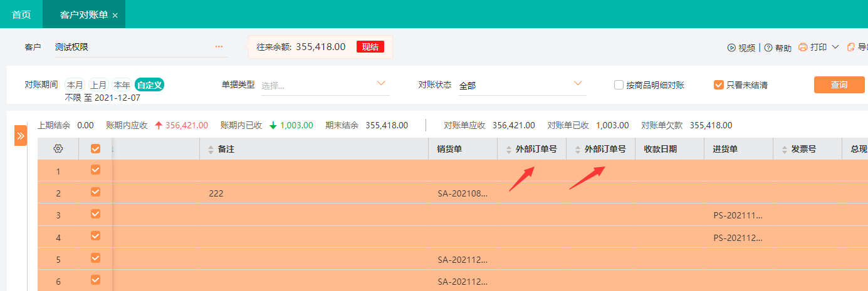Switch to the 首页 tab
The image size is (868, 291).
tap(21, 14)
